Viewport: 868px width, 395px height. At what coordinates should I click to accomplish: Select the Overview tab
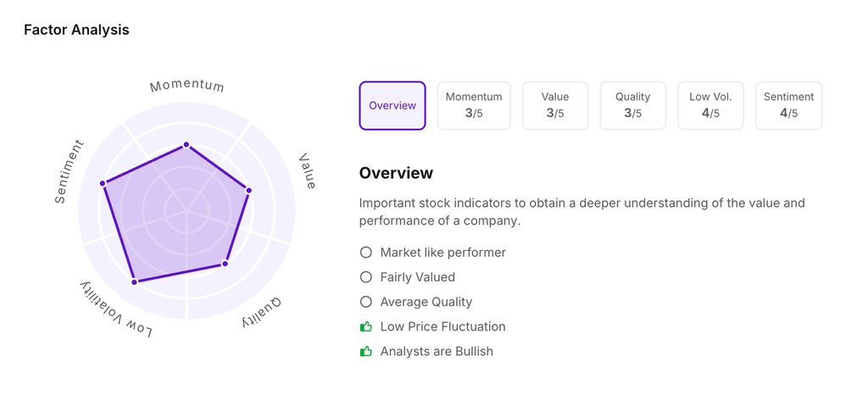pos(392,106)
